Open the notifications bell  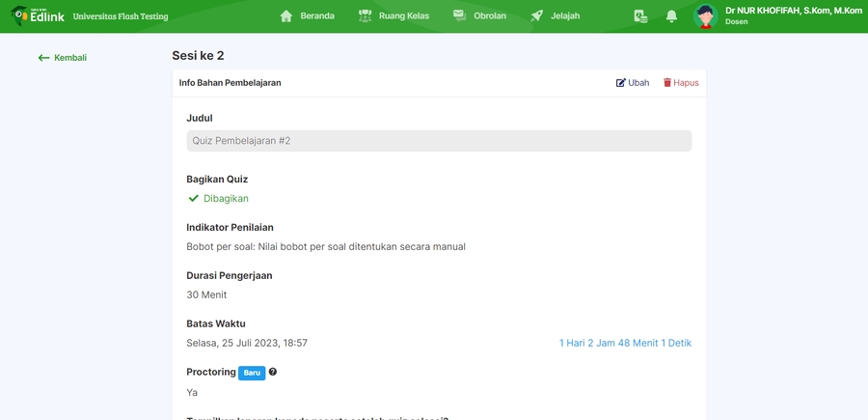coord(671,16)
